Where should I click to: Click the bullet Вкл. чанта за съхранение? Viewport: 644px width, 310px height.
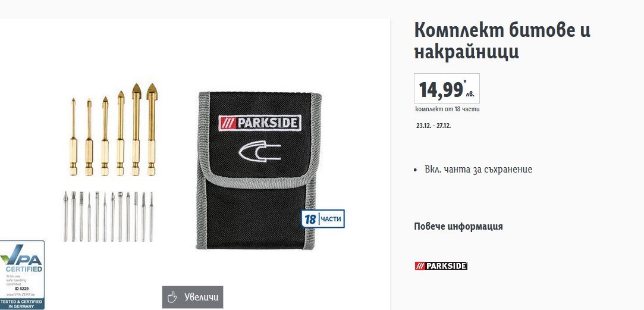pyautogui.click(x=479, y=170)
